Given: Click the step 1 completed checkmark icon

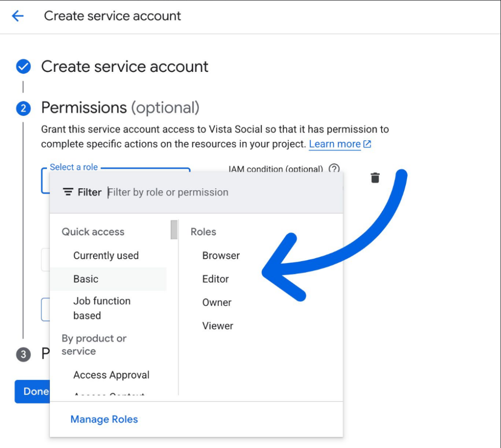Looking at the screenshot, I should coord(23,67).
